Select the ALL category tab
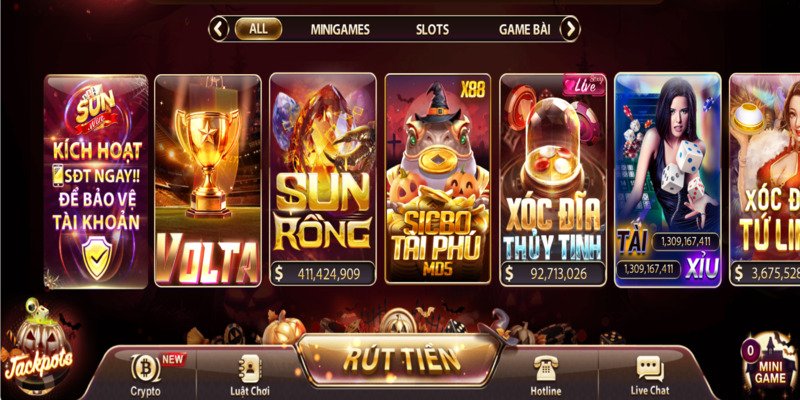800x400 pixels. click(x=258, y=29)
